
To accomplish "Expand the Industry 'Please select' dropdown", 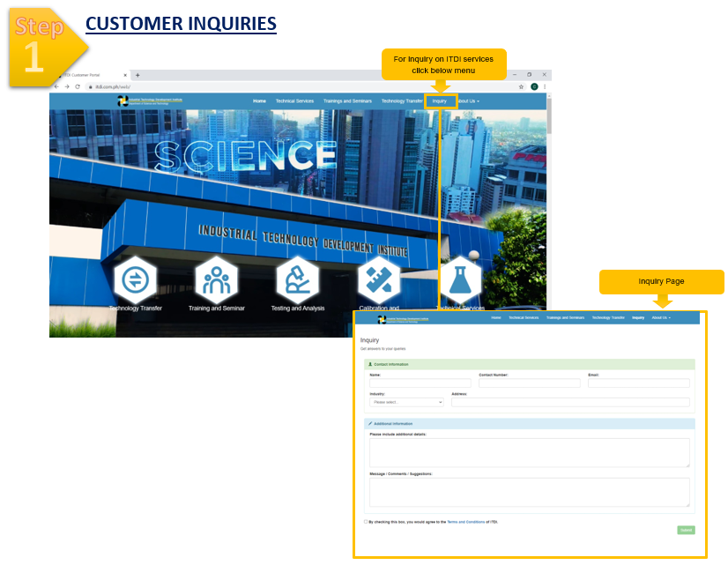I will [x=406, y=402].
